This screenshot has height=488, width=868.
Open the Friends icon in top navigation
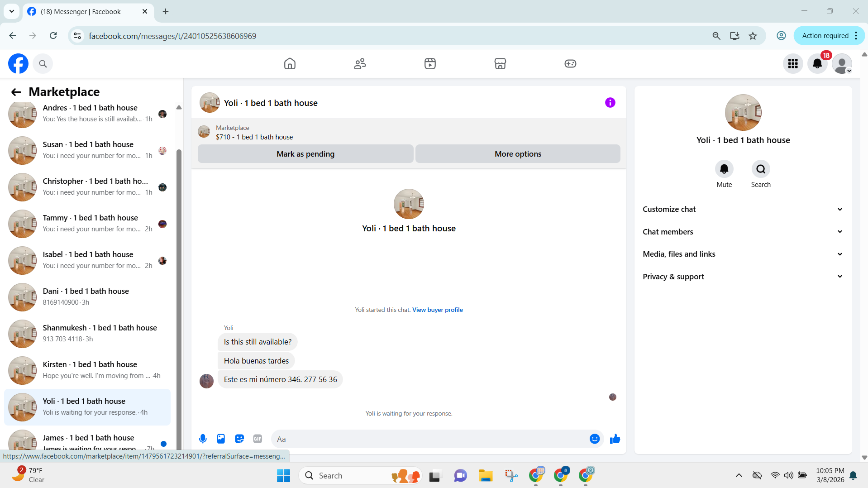point(360,64)
